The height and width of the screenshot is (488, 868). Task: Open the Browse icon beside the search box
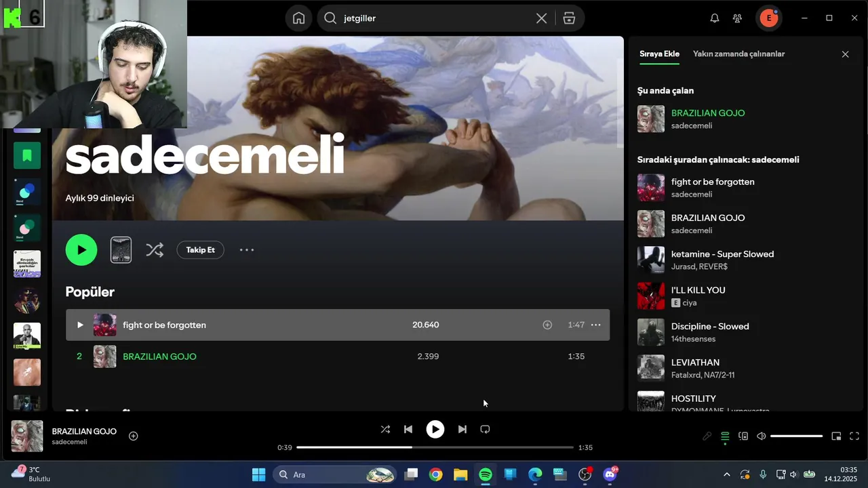tap(569, 18)
